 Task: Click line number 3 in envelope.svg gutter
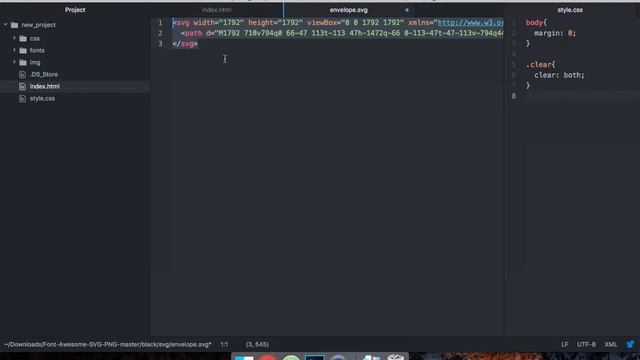(x=160, y=44)
